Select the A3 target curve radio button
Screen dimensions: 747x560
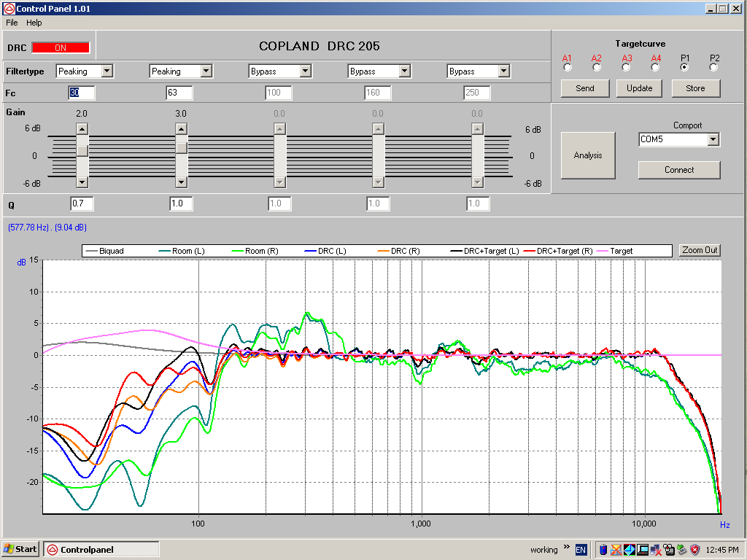[x=626, y=68]
